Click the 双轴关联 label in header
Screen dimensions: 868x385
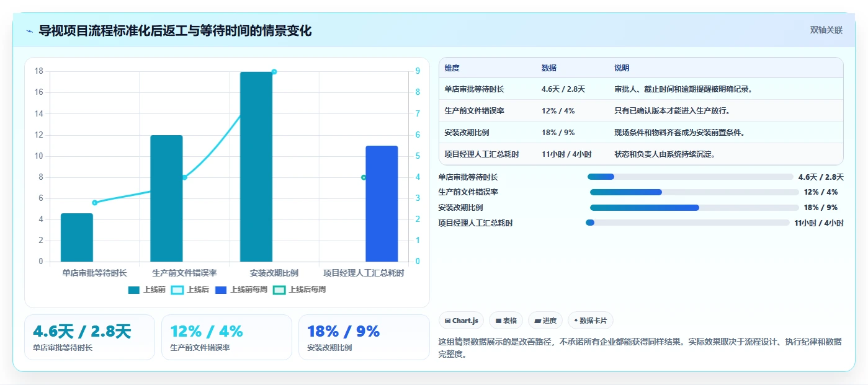click(826, 30)
